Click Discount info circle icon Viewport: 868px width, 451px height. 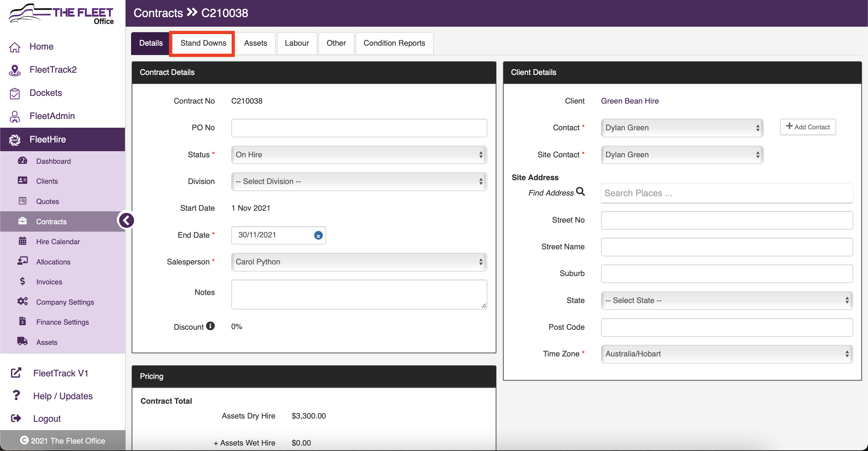pos(210,326)
